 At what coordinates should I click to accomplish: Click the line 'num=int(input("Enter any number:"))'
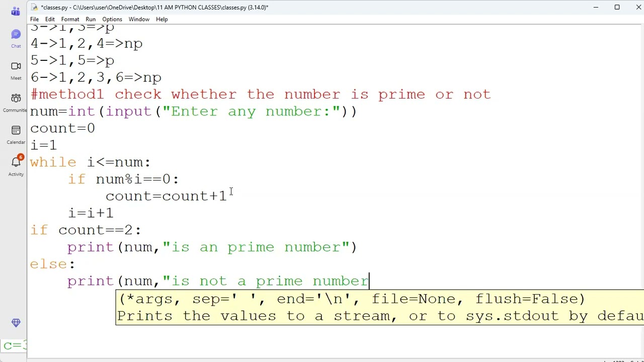click(x=194, y=111)
